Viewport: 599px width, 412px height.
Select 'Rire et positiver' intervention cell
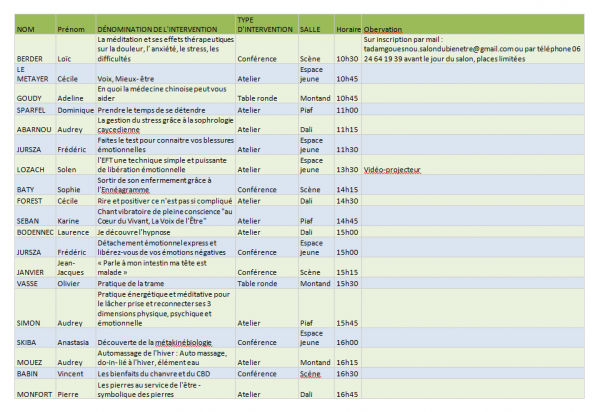coord(165,200)
